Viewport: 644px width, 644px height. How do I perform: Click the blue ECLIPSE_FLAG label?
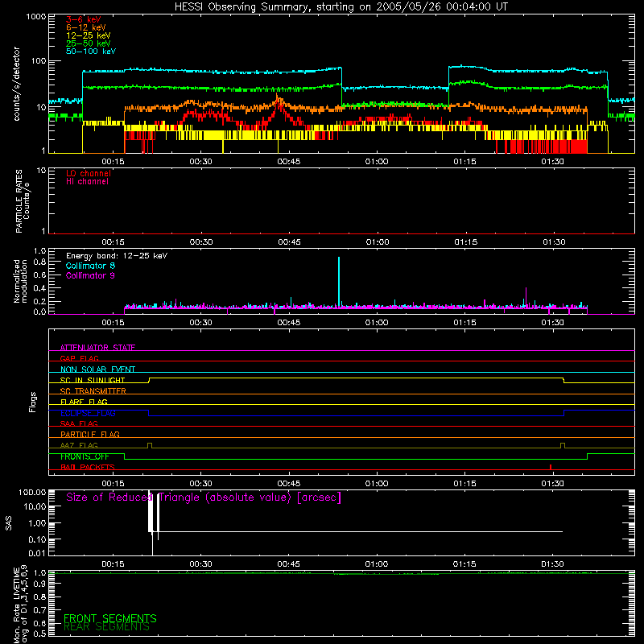pos(88,413)
